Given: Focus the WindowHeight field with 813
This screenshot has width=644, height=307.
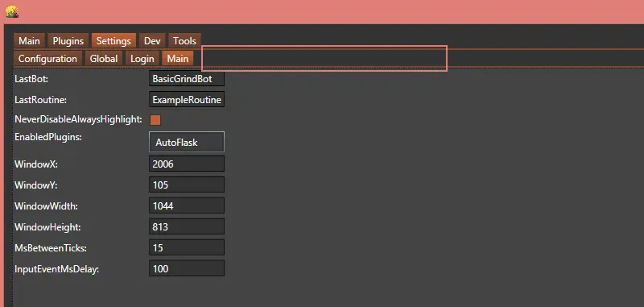Looking at the screenshot, I should (187, 227).
